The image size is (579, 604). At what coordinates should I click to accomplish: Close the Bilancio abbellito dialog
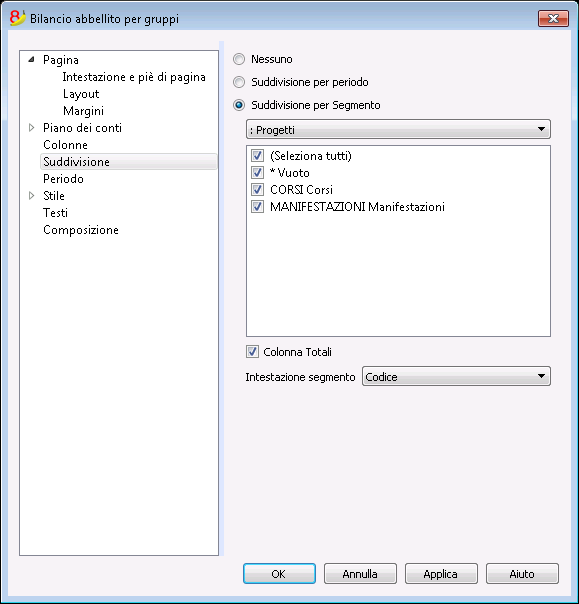click(553, 18)
